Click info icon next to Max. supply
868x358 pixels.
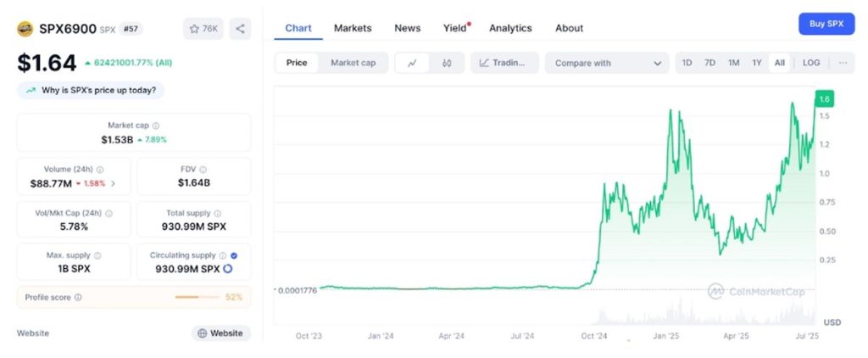(97, 255)
